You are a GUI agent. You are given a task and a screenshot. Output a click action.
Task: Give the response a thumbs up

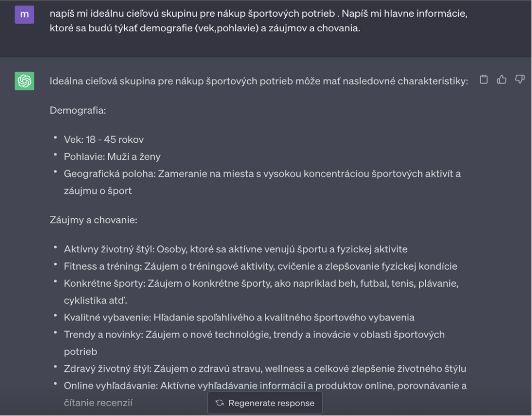pyautogui.click(x=501, y=79)
